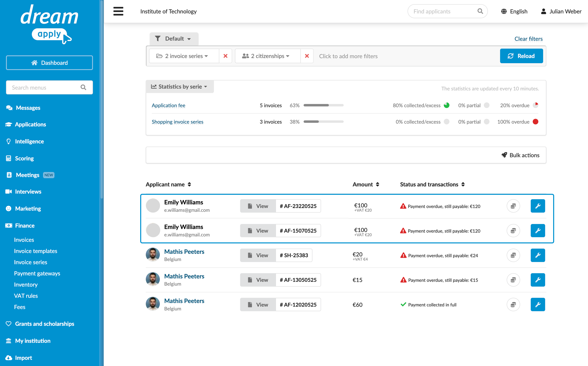Click the Reload button
588x366 pixels.
coord(521,56)
